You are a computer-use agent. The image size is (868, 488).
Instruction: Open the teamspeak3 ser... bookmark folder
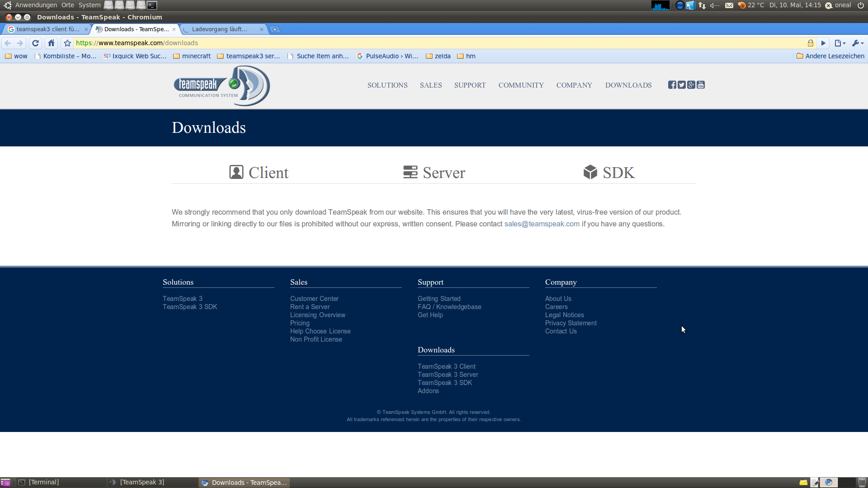pos(249,56)
